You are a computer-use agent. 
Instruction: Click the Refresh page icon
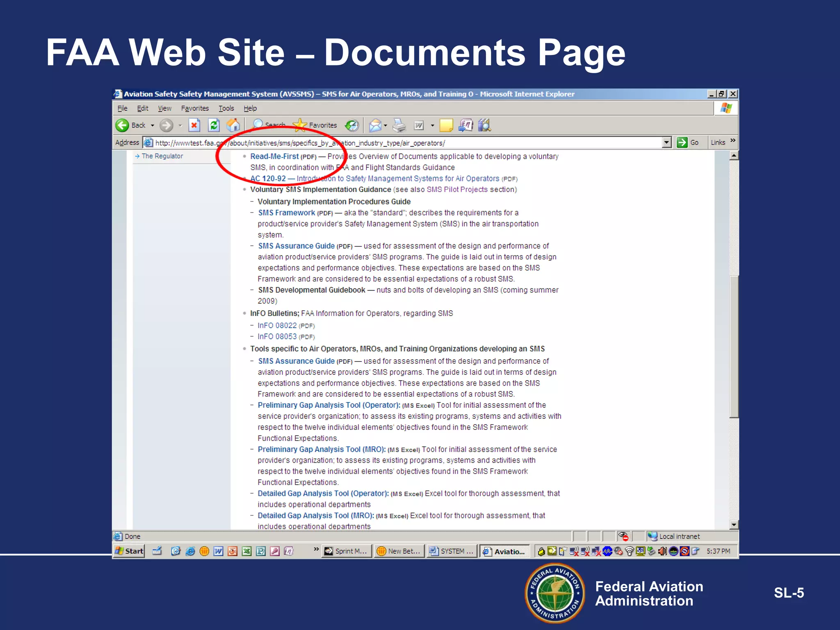tap(214, 125)
